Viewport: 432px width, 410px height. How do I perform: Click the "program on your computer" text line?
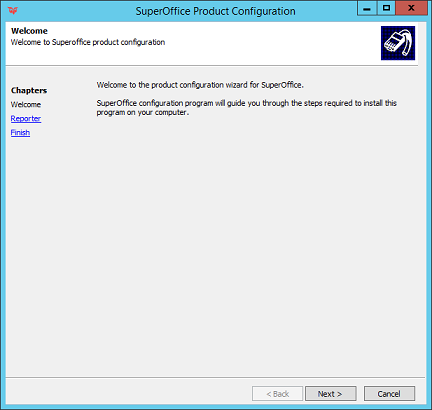pos(143,113)
